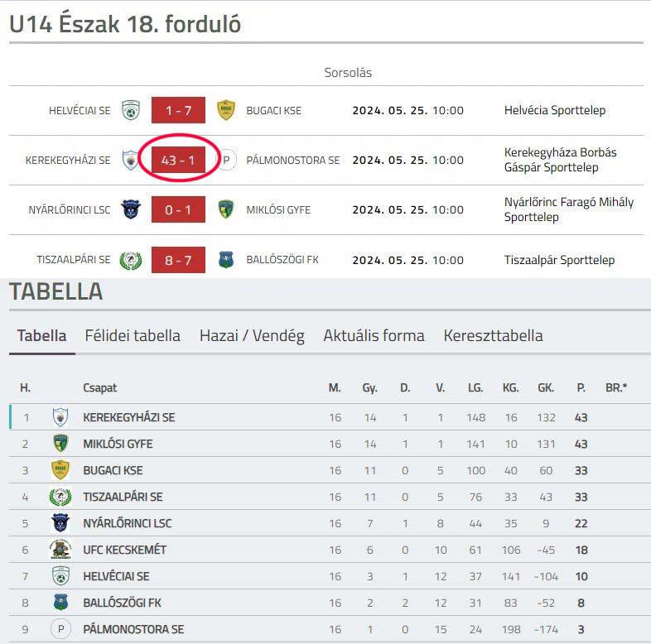
Task: Open the 1 - 7 match result
Action: tap(178, 110)
